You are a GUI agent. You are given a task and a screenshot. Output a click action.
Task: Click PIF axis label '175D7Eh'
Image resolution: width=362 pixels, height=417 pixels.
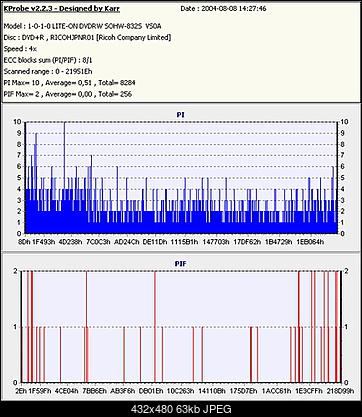(244, 391)
